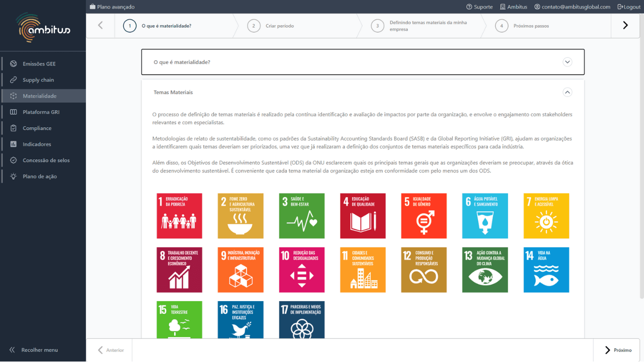Click the left arrow in stepper bar
Screen dimensions: 644x362
[100, 26]
